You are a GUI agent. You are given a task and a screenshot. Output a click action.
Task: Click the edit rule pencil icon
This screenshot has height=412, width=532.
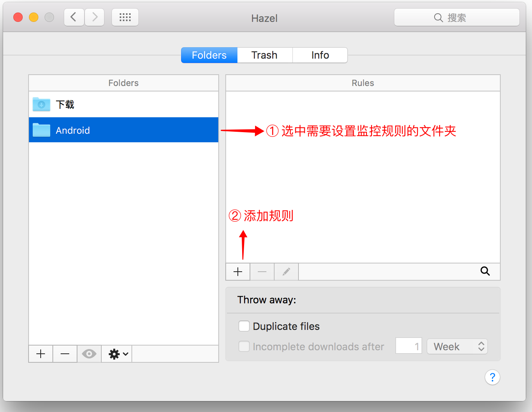coord(286,272)
